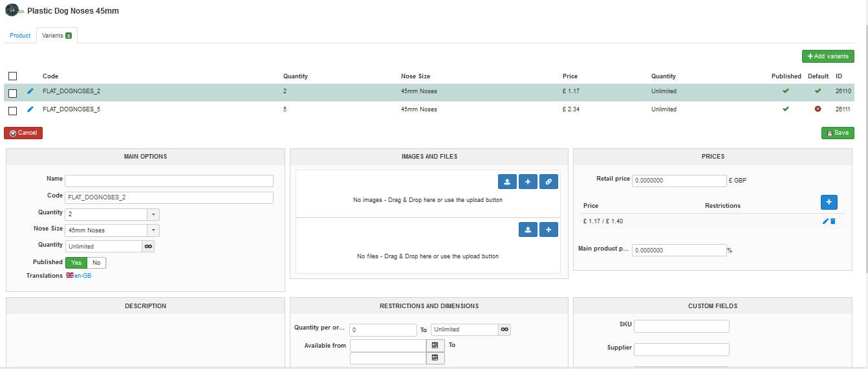868x369 pixels.
Task: Click the Code field containing FLAT_DOGNOSES_2
Action: coord(169,197)
